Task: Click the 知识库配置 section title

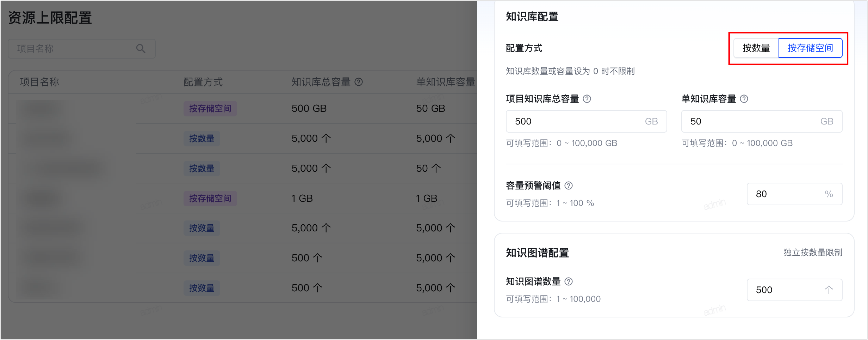Action: click(532, 17)
